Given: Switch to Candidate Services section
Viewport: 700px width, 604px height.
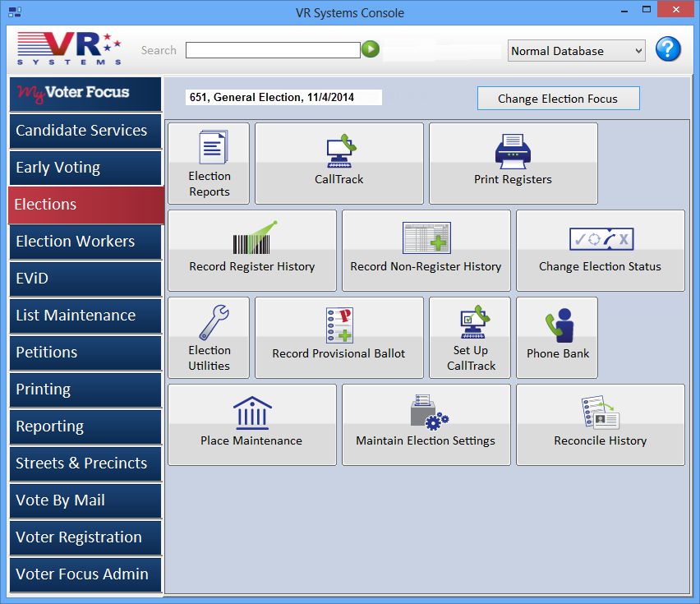Looking at the screenshot, I should [x=85, y=131].
